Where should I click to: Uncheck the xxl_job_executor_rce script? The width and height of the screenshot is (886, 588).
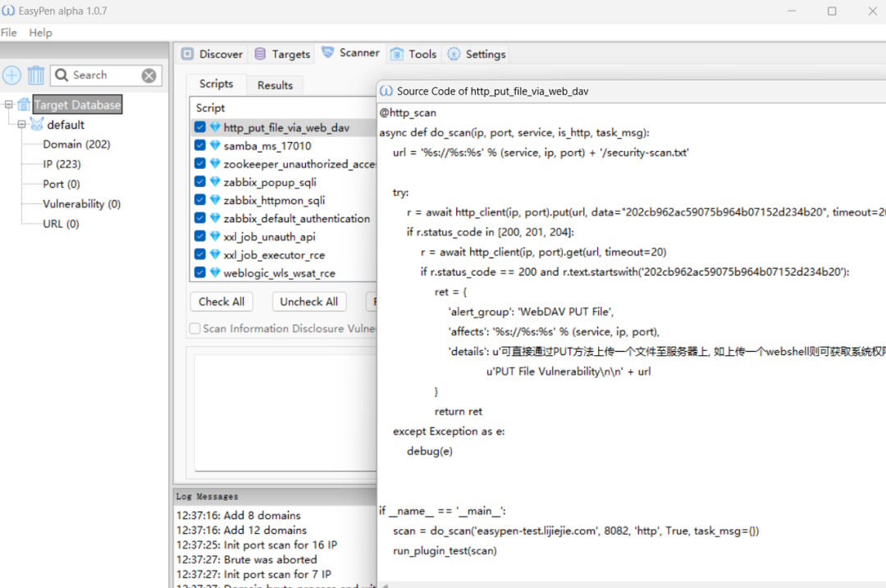tap(200, 254)
